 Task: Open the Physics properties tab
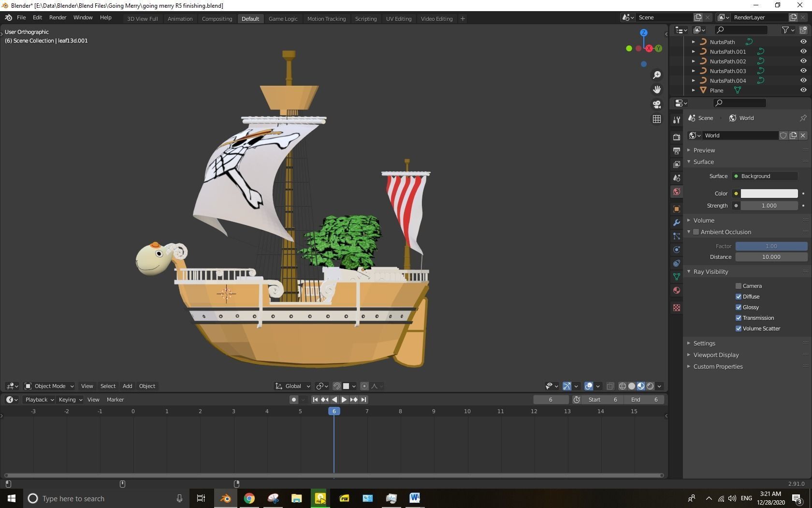pos(677,250)
